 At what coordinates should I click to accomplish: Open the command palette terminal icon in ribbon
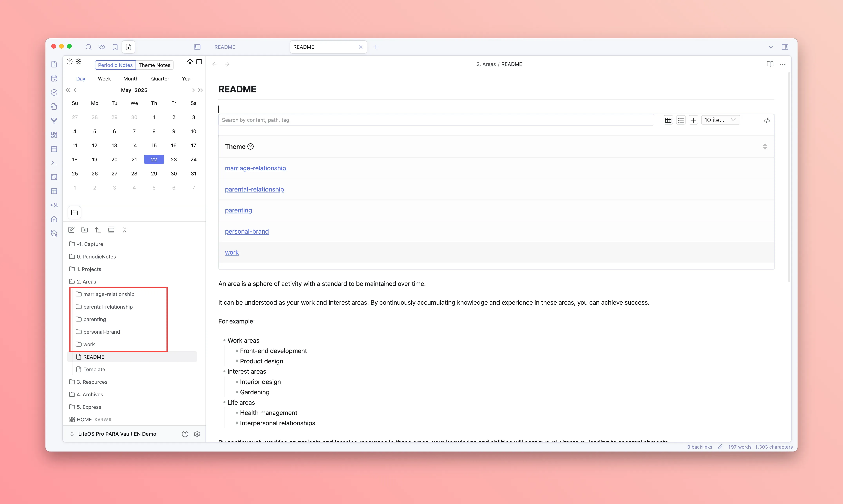[54, 163]
